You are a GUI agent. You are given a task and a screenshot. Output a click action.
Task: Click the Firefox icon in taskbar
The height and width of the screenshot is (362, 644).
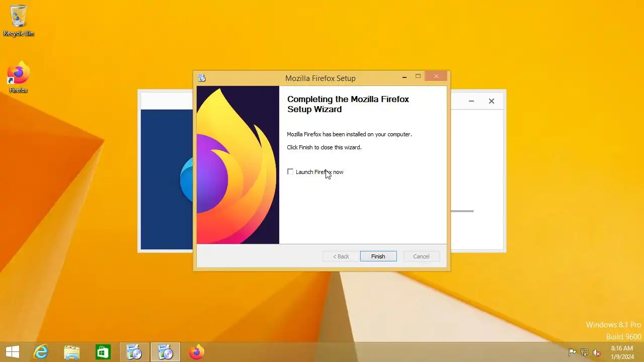point(197,352)
